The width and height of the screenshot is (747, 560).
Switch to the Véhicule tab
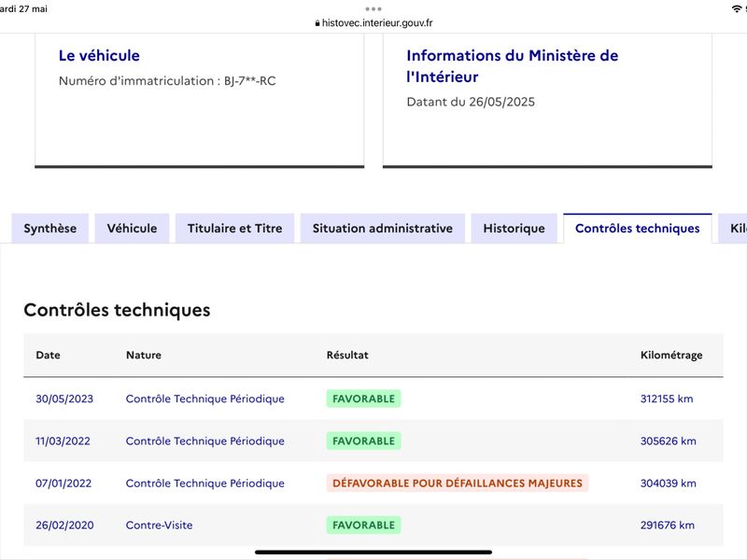click(x=132, y=229)
